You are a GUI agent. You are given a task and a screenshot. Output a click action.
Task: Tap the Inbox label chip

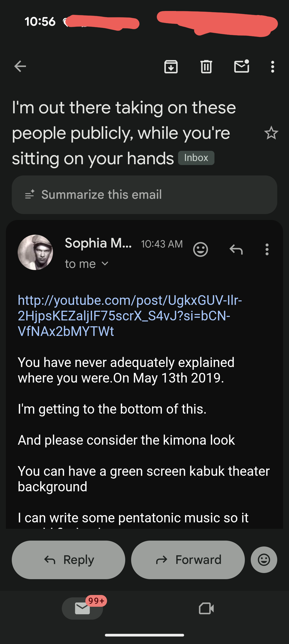pyautogui.click(x=196, y=158)
